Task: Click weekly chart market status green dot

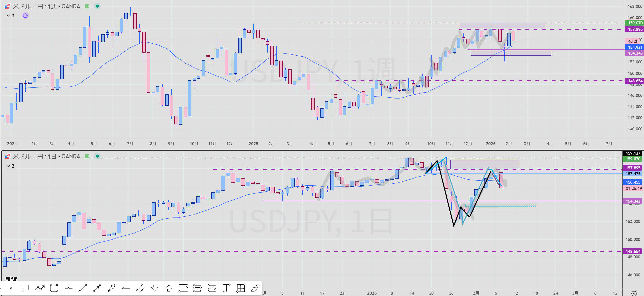Action: [x=97, y=6]
